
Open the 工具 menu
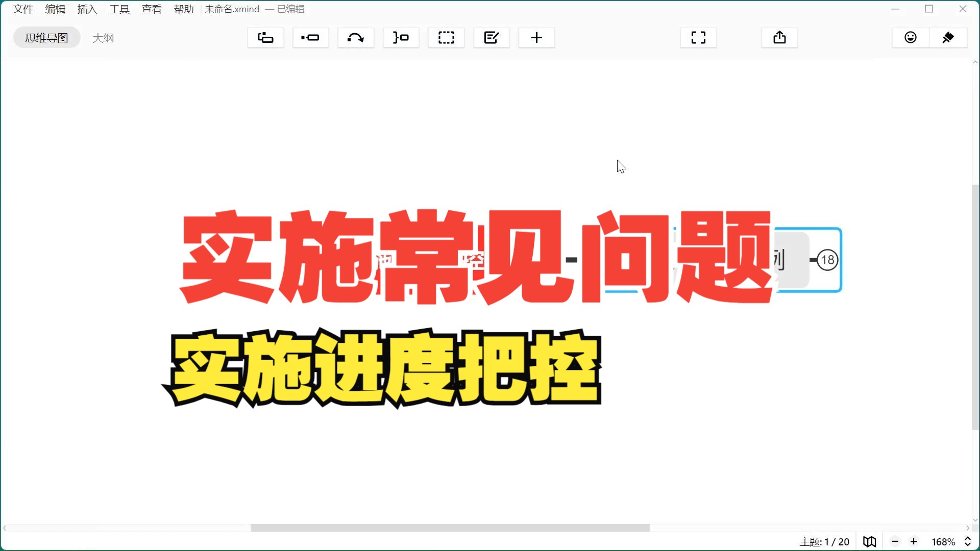click(x=119, y=9)
